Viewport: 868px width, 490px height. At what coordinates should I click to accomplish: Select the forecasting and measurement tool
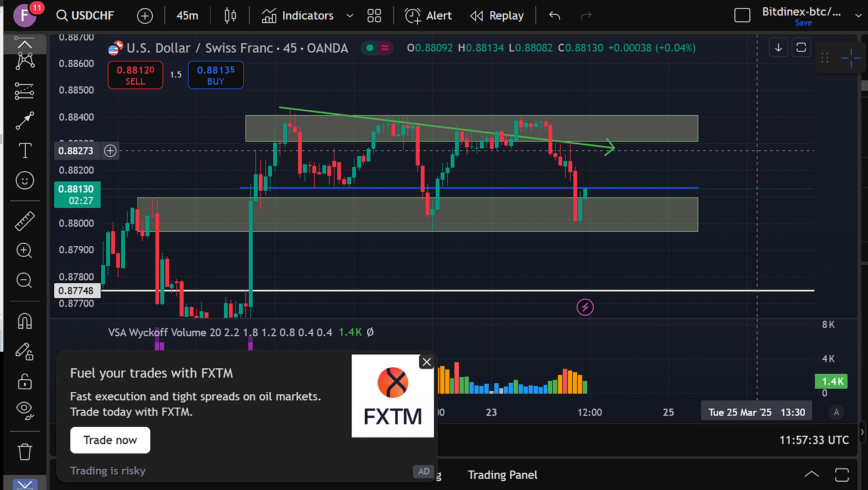click(25, 91)
